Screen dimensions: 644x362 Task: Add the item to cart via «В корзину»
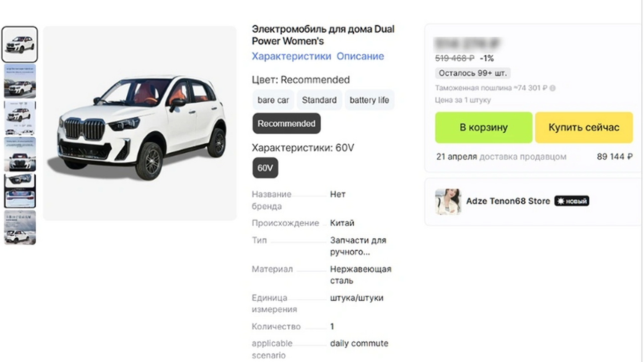tap(483, 127)
